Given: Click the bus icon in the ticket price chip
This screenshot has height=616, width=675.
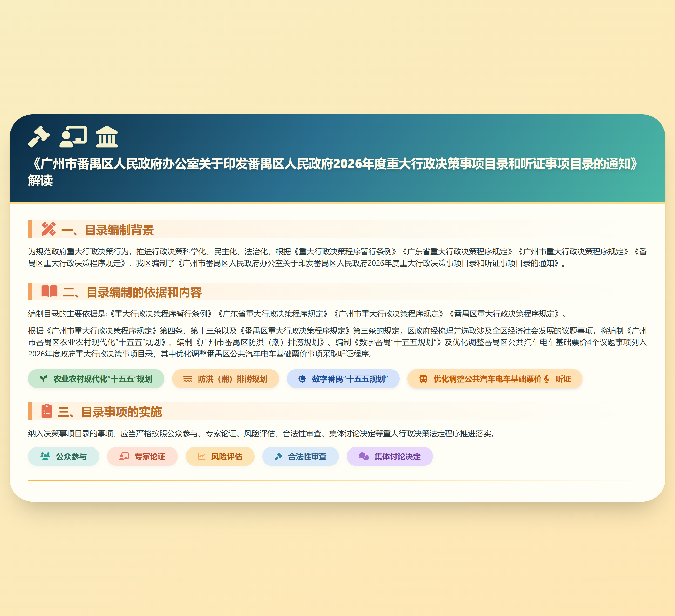Looking at the screenshot, I should (424, 378).
